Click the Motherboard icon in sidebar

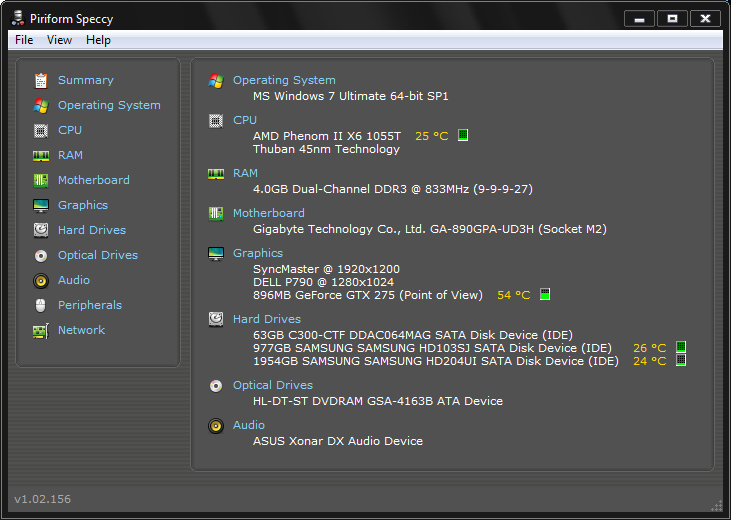coord(41,181)
